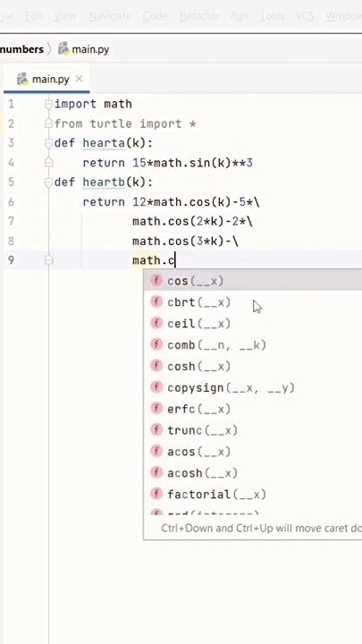
Task: Click the function icon next to acos
Action: pyautogui.click(x=156, y=452)
